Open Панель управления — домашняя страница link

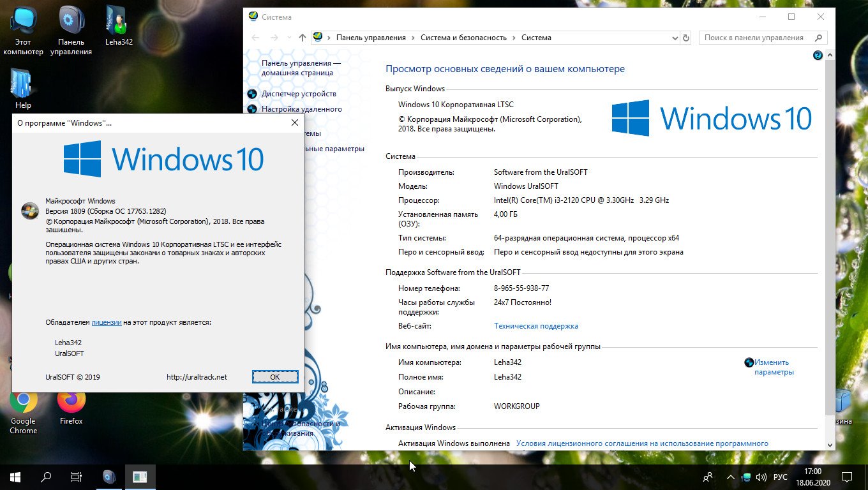[x=301, y=68]
